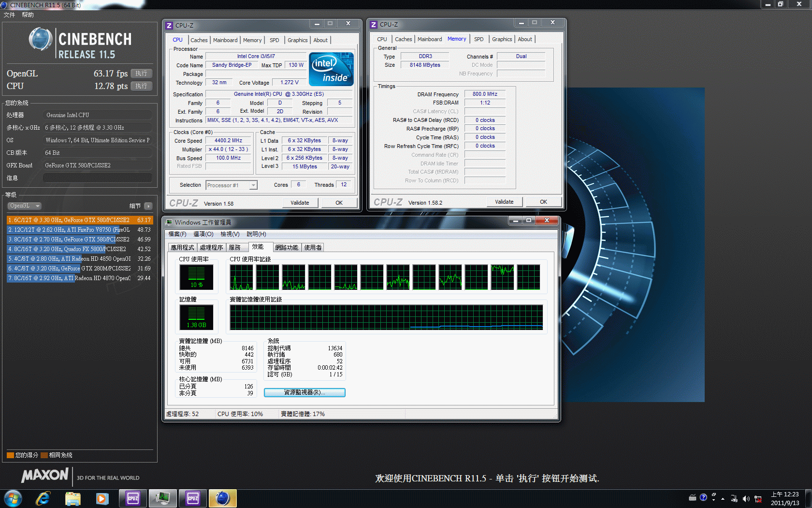Viewport: 812px width, 508px height.
Task: Click the CPU usage 10% gauge
Action: [196, 278]
